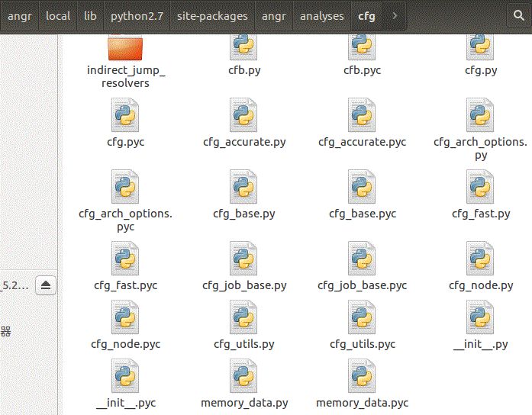
Task: Select the cfg_base.pyc file icon
Action: click(362, 187)
